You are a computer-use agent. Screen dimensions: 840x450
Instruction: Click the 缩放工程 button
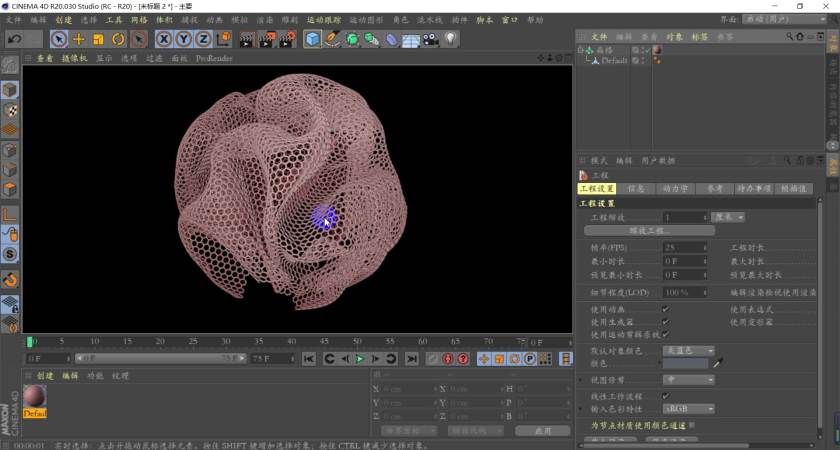[649, 230]
